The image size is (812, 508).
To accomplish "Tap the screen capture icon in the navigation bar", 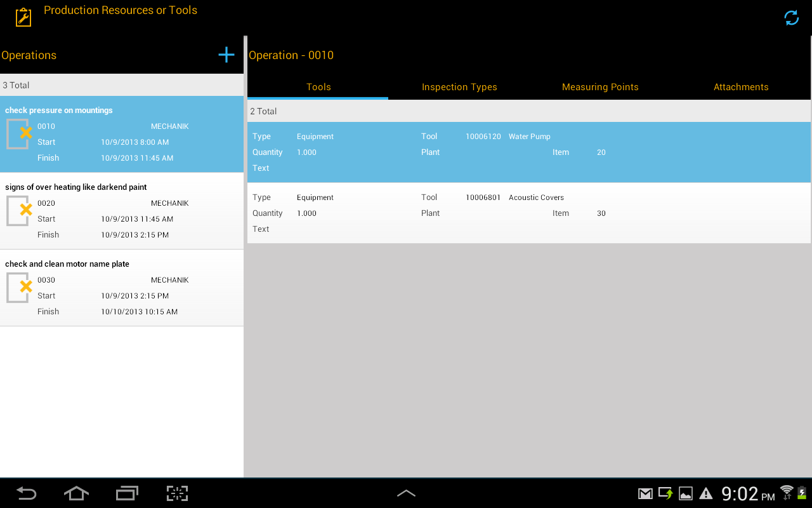I will (176, 493).
